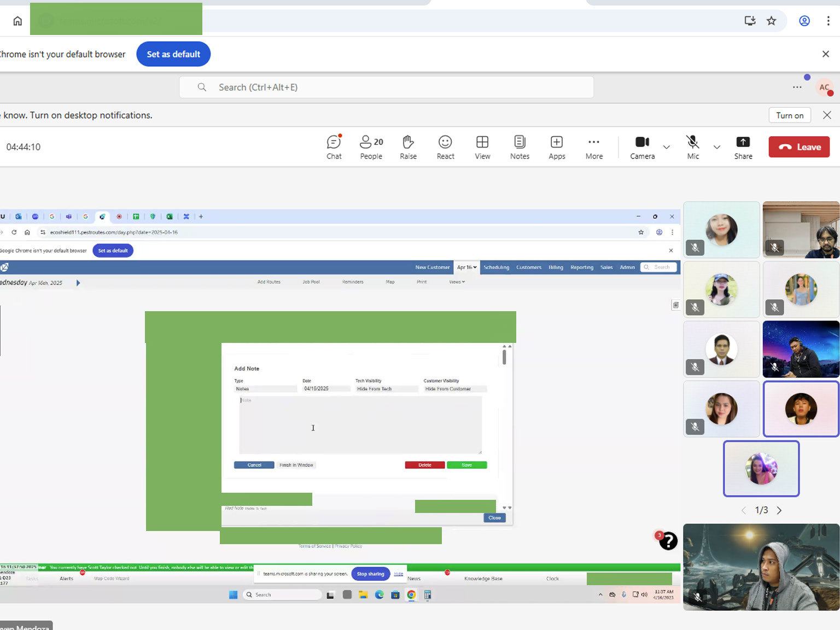Open the Billing menu
This screenshot has height=630, width=840.
coord(556,267)
